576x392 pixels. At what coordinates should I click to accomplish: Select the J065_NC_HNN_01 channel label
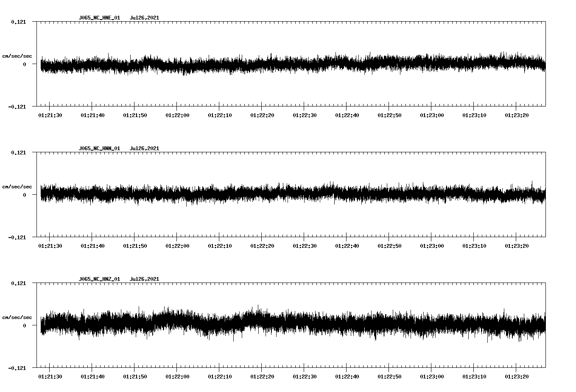(x=99, y=148)
